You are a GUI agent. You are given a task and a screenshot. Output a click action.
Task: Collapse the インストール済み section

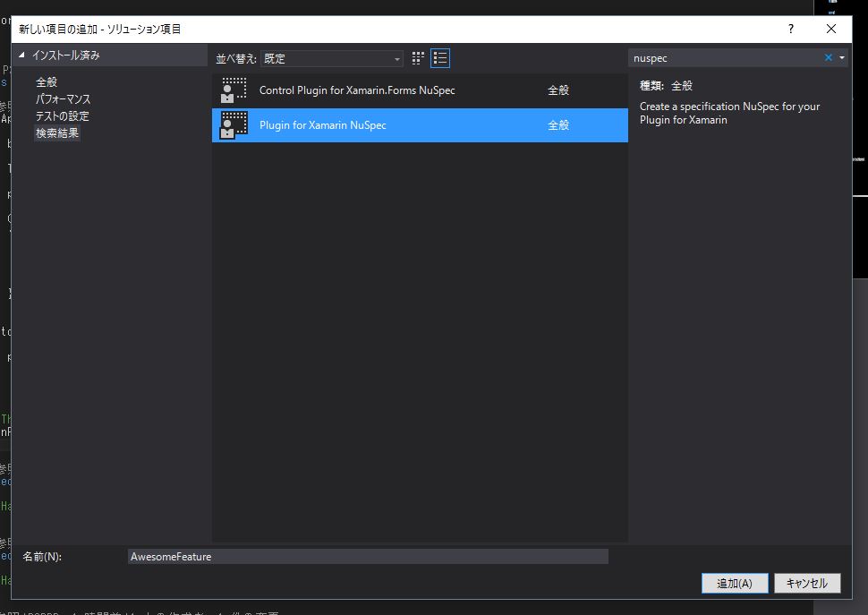coord(20,53)
